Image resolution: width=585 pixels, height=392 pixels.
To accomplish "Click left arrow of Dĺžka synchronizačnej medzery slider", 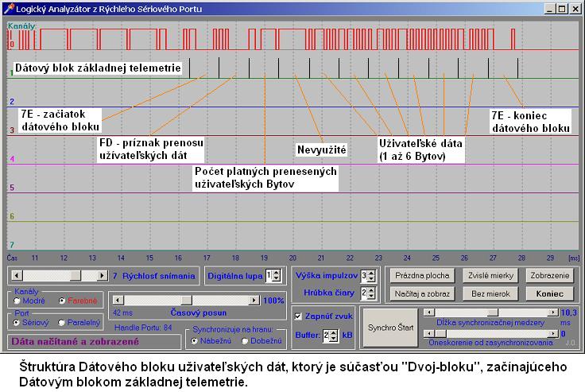I will point(429,312).
